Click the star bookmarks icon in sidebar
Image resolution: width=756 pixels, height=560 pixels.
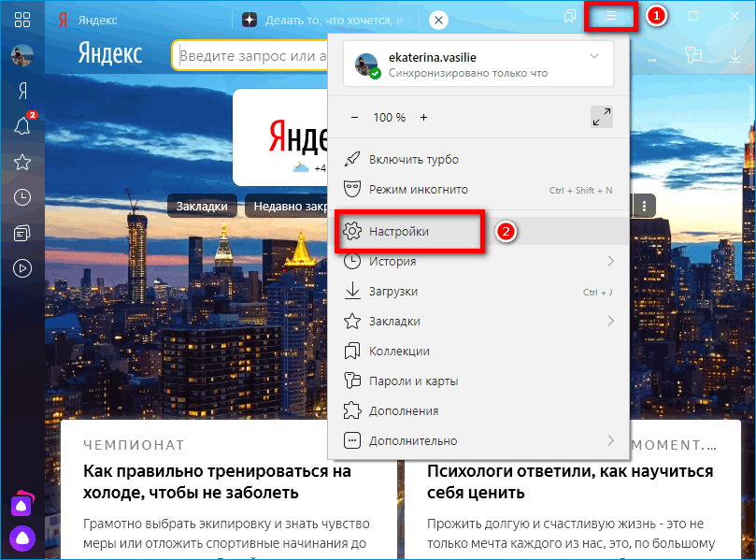point(21,162)
